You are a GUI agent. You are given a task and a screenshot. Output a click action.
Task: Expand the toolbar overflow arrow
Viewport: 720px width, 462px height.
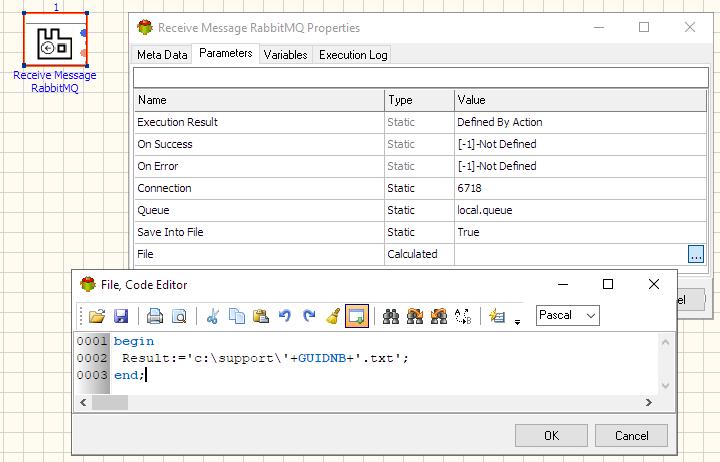click(518, 322)
